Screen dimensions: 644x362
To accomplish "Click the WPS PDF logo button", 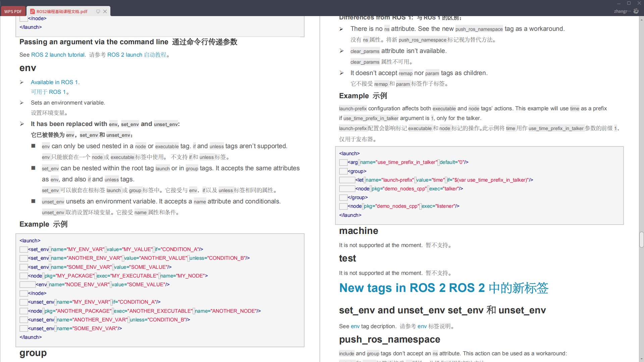I will point(13,11).
